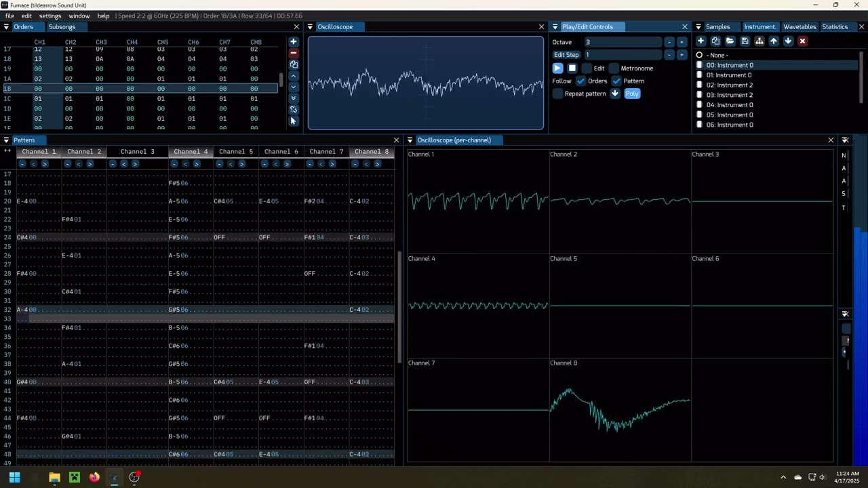Screen dimensions: 868x488
Task: Open an instrument file from folder icon
Action: (x=730, y=41)
